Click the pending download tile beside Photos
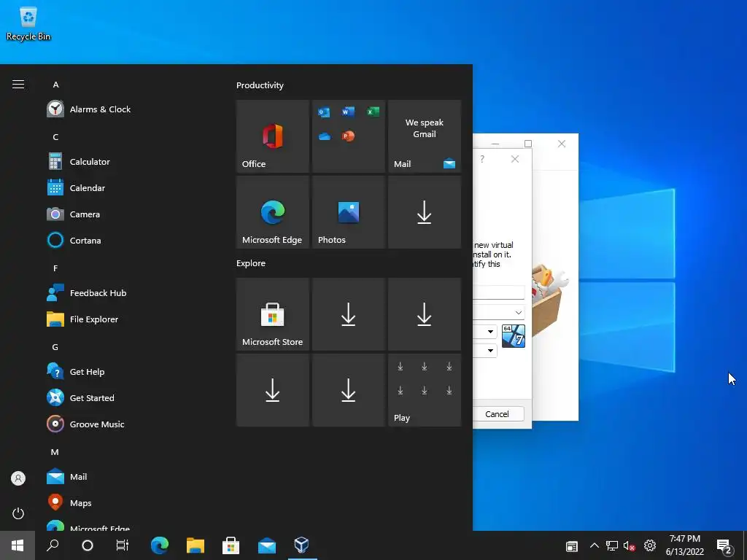The image size is (747, 560). tap(425, 212)
